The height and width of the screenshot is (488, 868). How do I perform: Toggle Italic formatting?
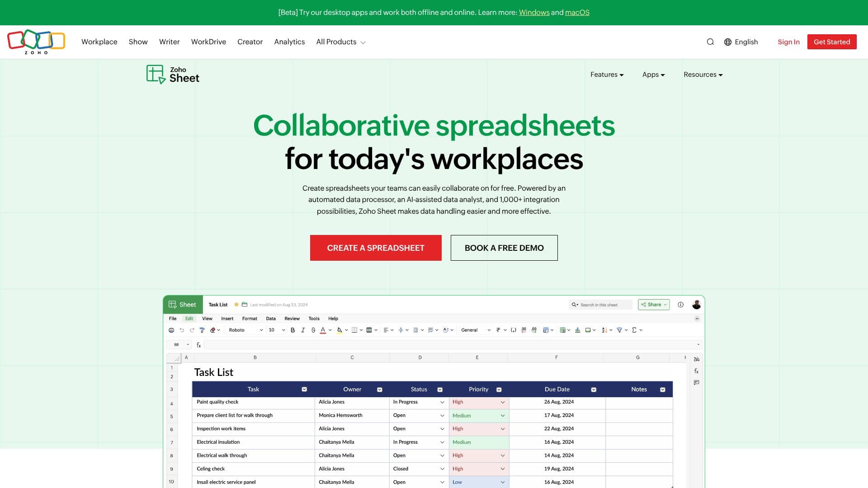(303, 330)
